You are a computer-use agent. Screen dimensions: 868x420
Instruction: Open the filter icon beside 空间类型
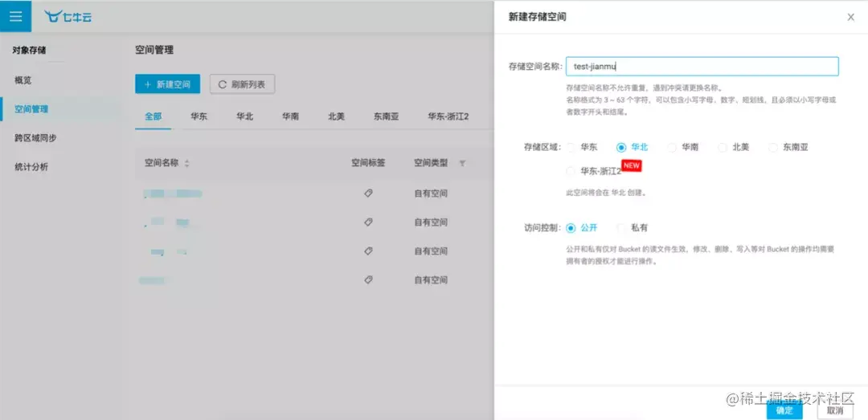tap(462, 163)
